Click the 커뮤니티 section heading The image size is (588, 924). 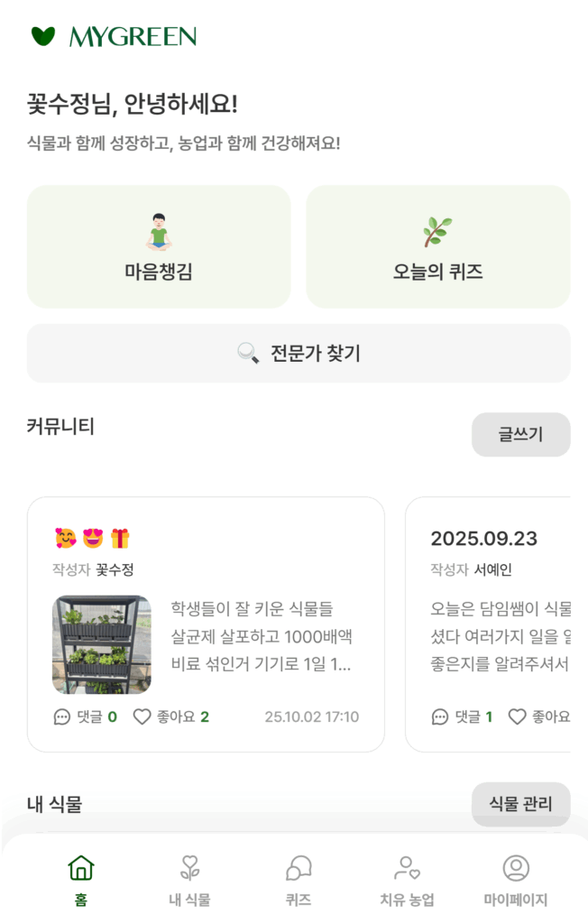(x=60, y=427)
